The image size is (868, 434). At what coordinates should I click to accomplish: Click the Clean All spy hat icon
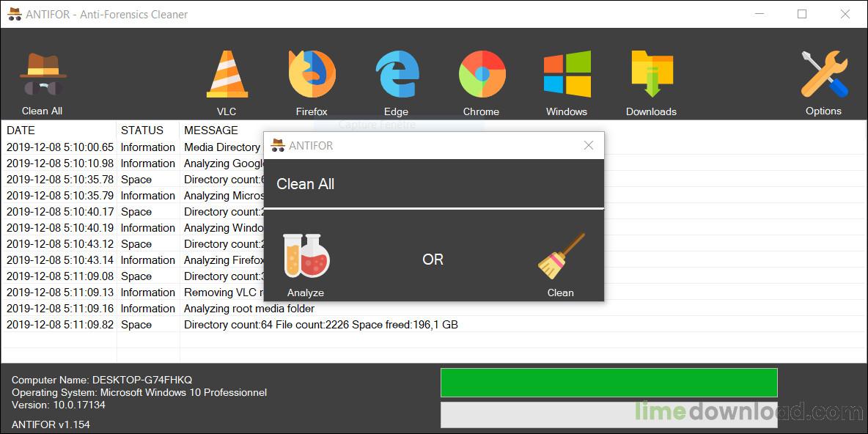43,76
